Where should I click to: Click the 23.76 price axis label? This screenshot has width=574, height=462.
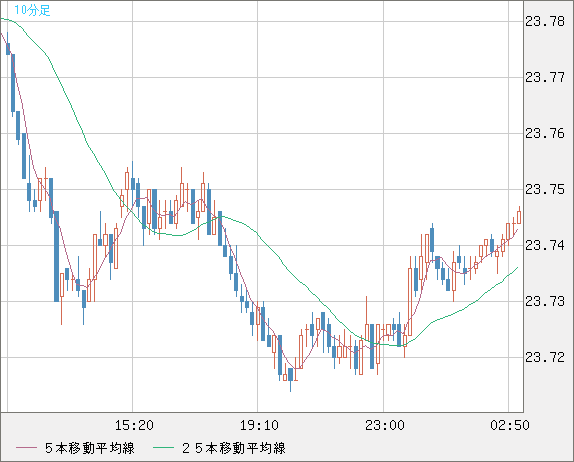coord(545,134)
